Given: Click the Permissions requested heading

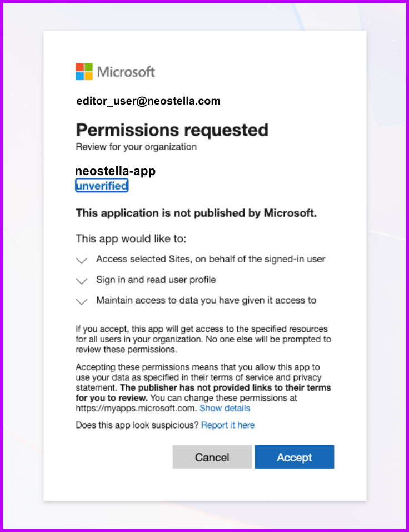Looking at the screenshot, I should click(x=172, y=130).
